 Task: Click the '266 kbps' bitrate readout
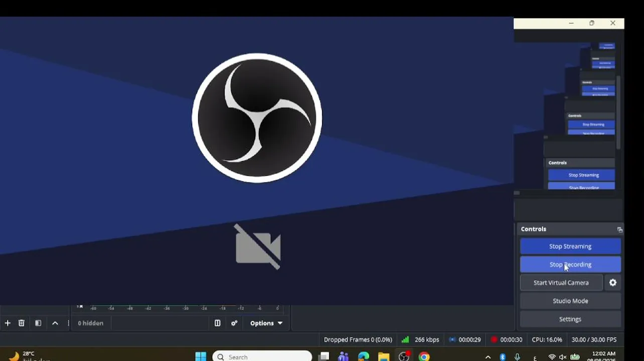click(x=427, y=339)
